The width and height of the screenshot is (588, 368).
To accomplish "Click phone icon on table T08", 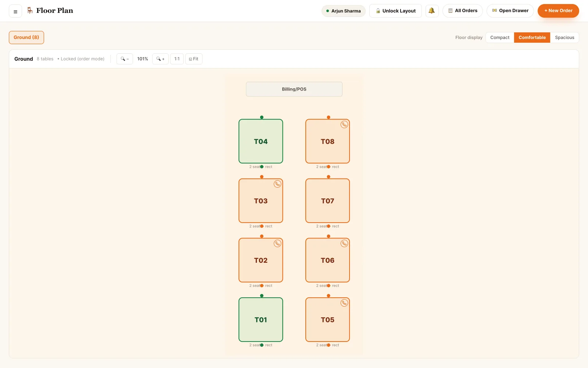I will point(344,124).
